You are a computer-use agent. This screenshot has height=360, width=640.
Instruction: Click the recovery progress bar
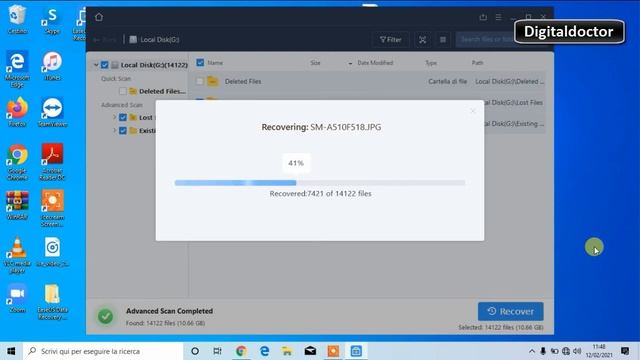pyautogui.click(x=320, y=183)
